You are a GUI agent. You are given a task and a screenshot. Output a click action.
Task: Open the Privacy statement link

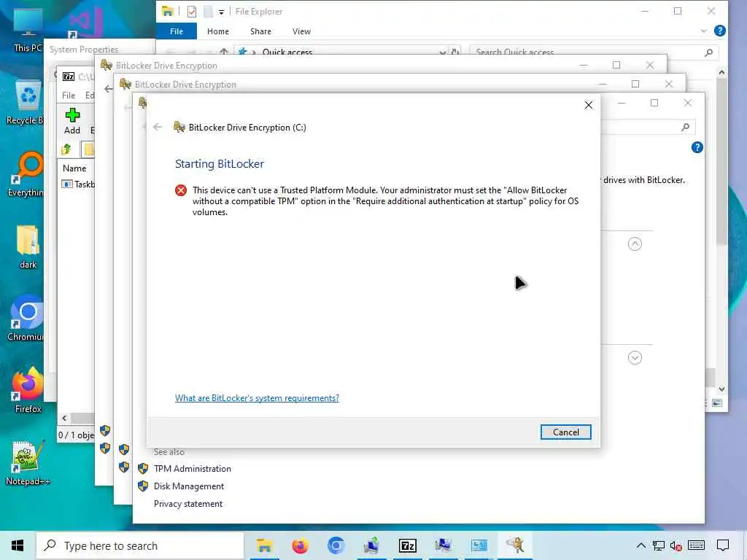188,504
